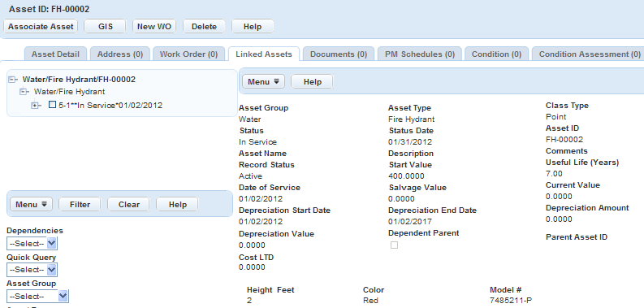
Task: Click the Start Value 400.0000
Action: click(406, 176)
